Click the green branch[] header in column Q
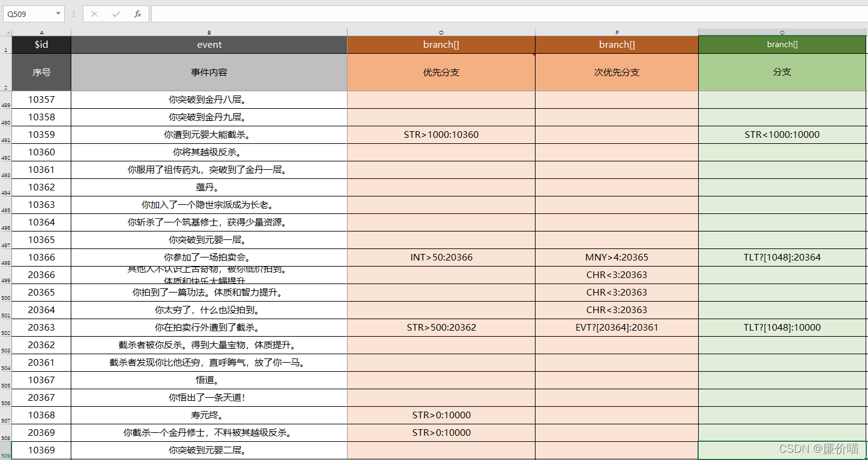 (782, 45)
